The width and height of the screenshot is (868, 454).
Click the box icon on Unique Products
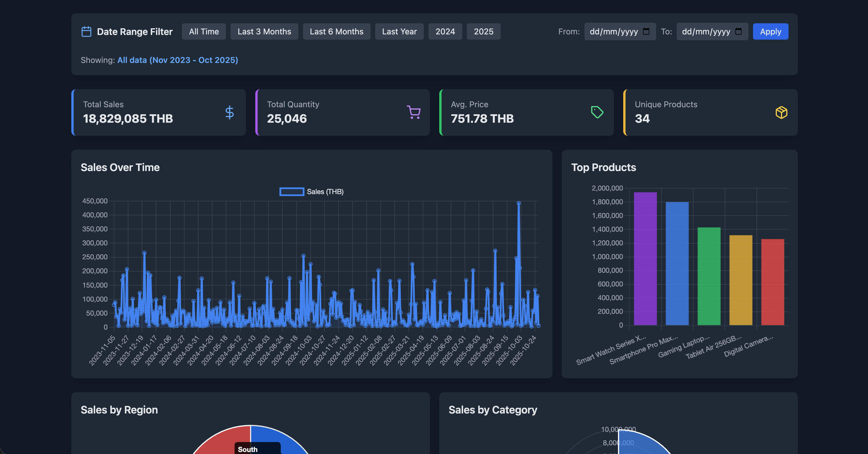point(781,112)
